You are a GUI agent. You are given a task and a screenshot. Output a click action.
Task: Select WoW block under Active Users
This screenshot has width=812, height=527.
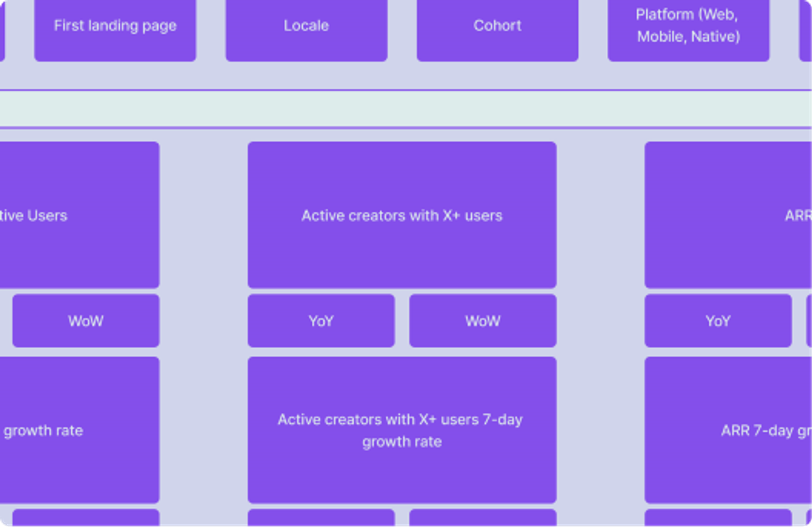coord(86,320)
